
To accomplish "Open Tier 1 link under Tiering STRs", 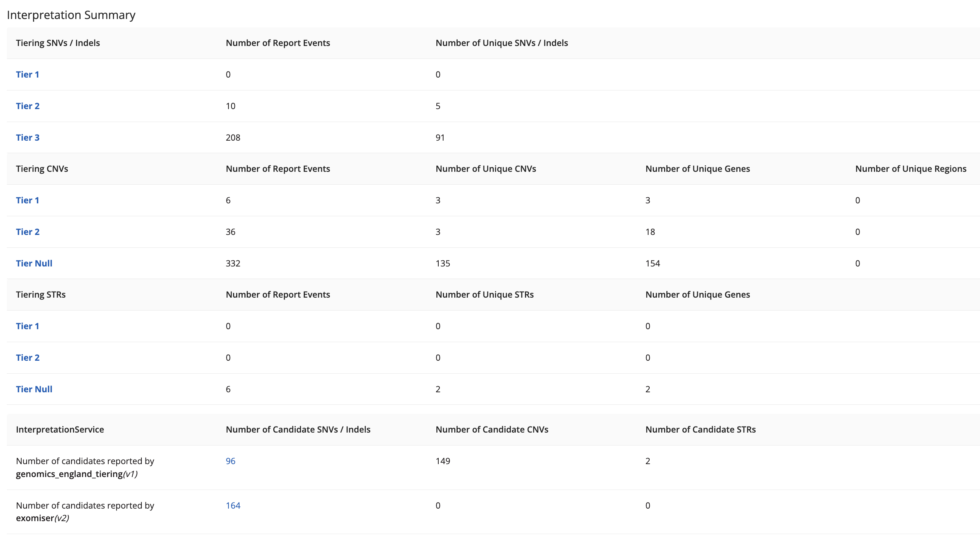I will (27, 327).
